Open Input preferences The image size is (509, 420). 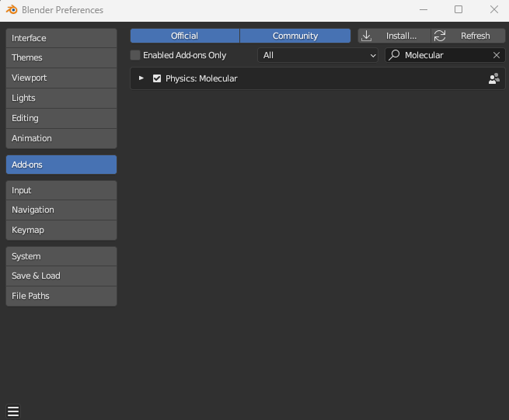pyautogui.click(x=61, y=190)
